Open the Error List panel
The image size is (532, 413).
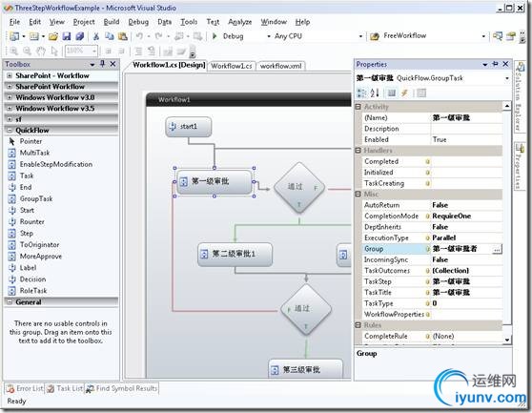25,388
